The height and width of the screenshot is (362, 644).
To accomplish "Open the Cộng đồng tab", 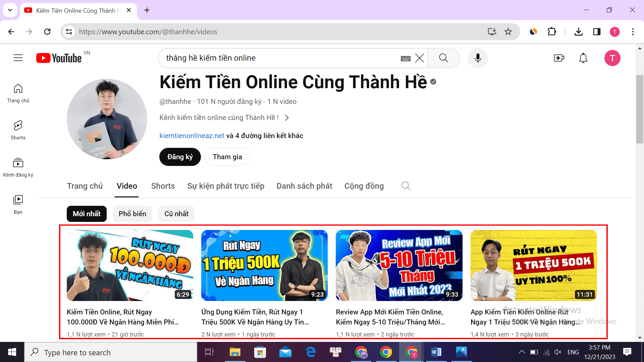I will click(364, 186).
